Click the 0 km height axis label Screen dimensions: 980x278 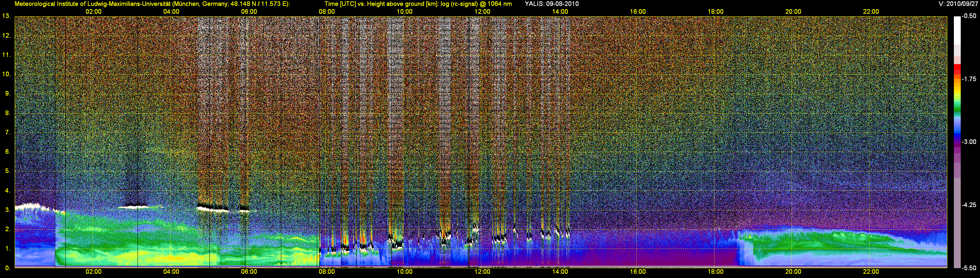[x=8, y=268]
